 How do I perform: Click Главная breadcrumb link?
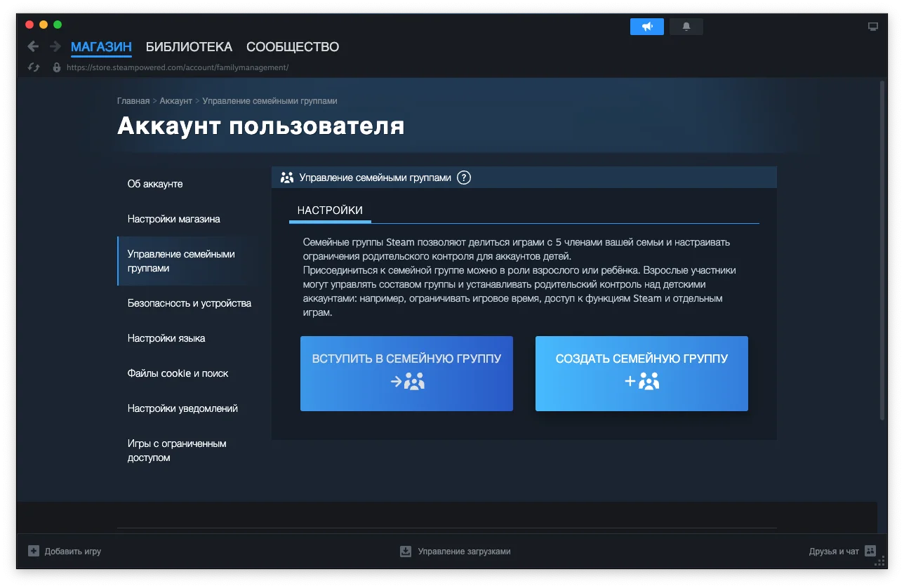coord(133,101)
